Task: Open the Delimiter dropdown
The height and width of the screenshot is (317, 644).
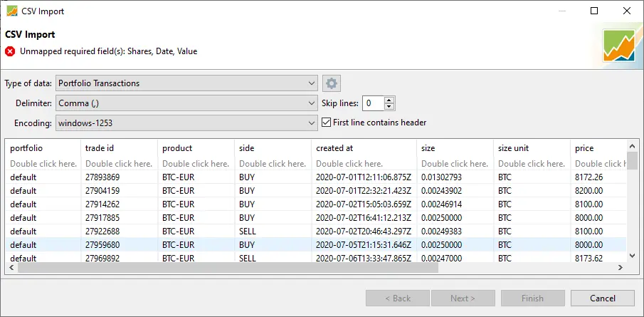Action: [x=186, y=103]
